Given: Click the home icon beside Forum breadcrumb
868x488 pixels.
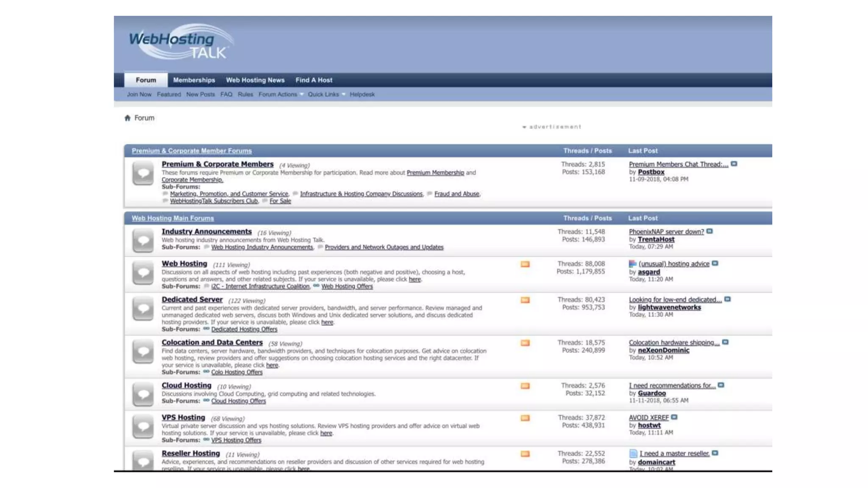Looking at the screenshot, I should (127, 118).
